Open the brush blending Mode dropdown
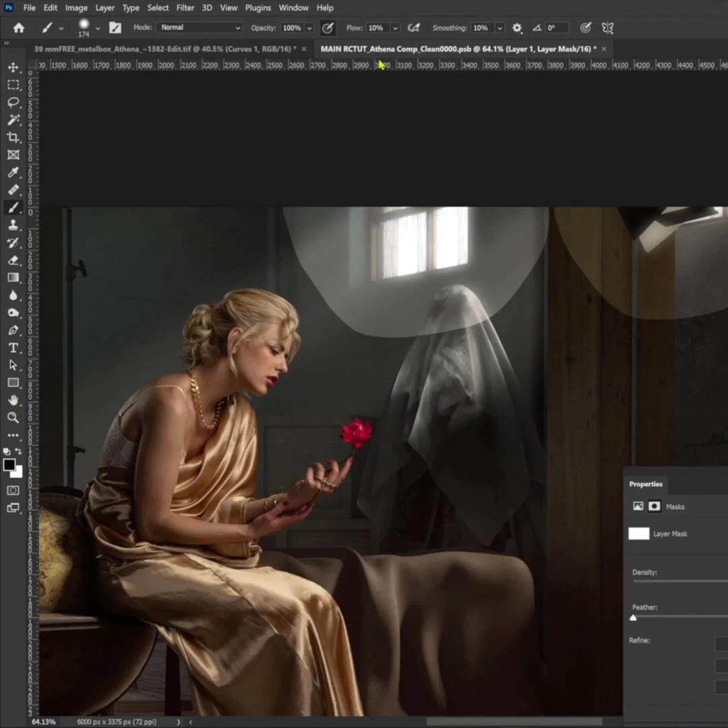728x728 pixels. [x=199, y=28]
